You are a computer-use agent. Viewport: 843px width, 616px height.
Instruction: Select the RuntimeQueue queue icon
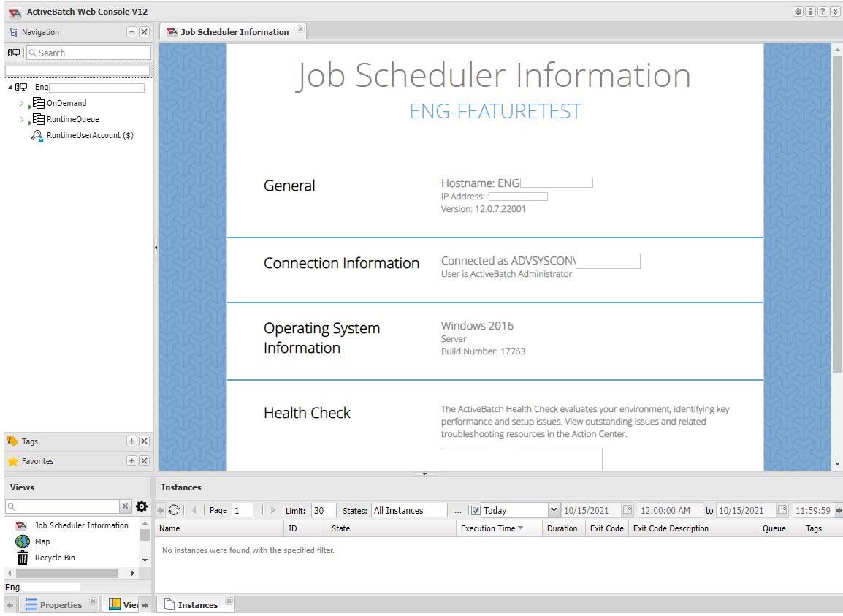click(x=38, y=119)
